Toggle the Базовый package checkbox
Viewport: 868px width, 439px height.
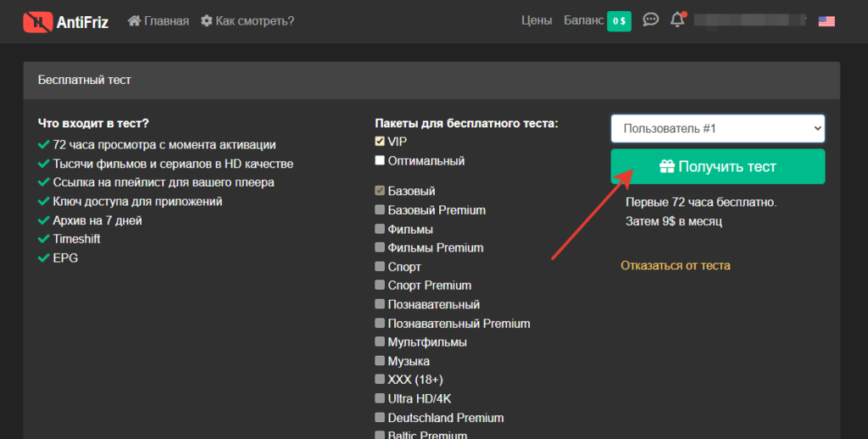380,192
